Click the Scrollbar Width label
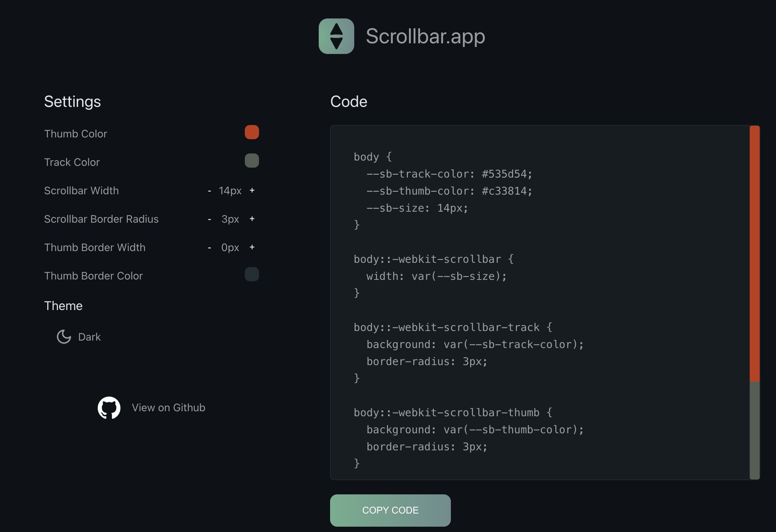The height and width of the screenshot is (532, 776). coord(81,191)
